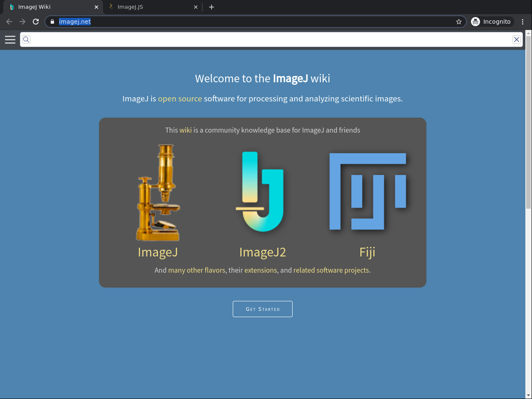The height and width of the screenshot is (399, 532).
Task: Open the blue Fiji logo
Action: (367, 191)
